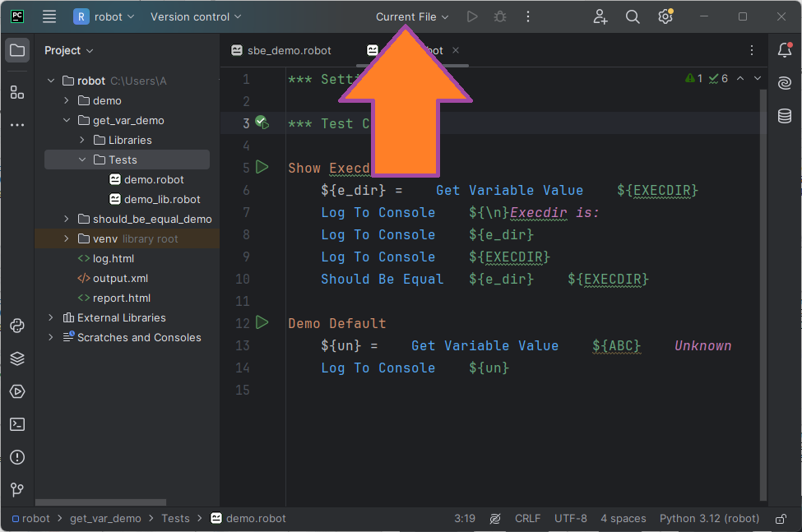The height and width of the screenshot is (532, 802).
Task: Click demo.robot breadcrumb
Action: [248, 519]
